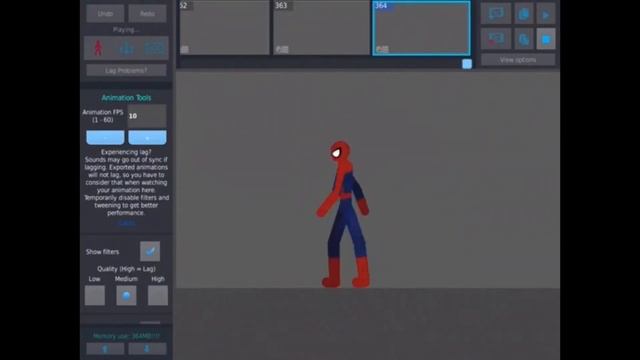The width and height of the screenshot is (640, 360).
Task: Click the Undo button
Action: (105, 13)
